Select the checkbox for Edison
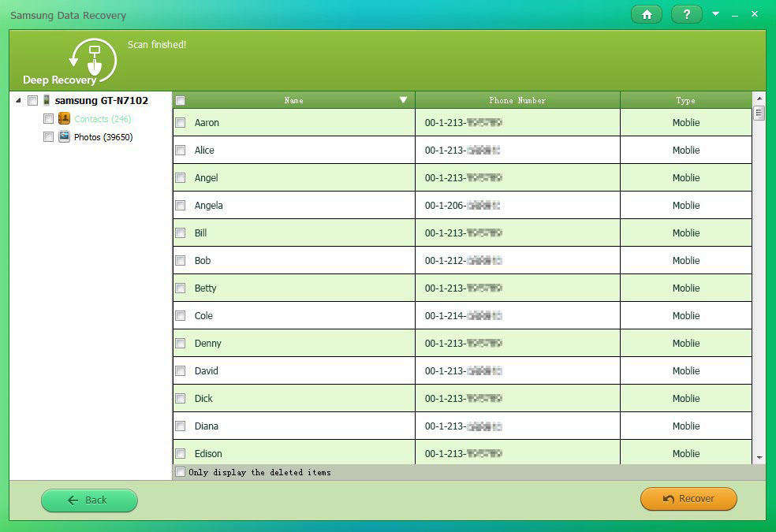Viewport: 776px width, 532px height. (181, 453)
